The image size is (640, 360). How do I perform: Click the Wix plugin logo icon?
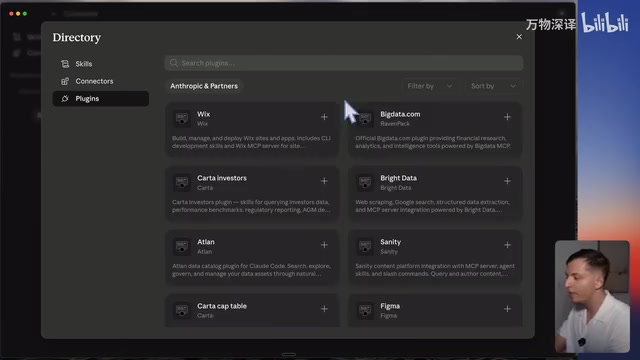coord(182,118)
